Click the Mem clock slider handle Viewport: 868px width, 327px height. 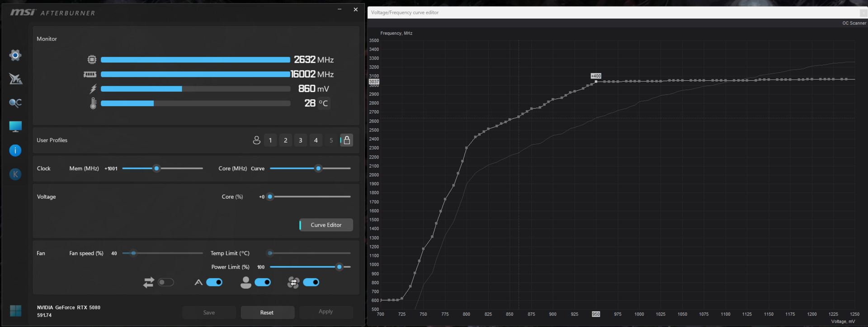156,168
